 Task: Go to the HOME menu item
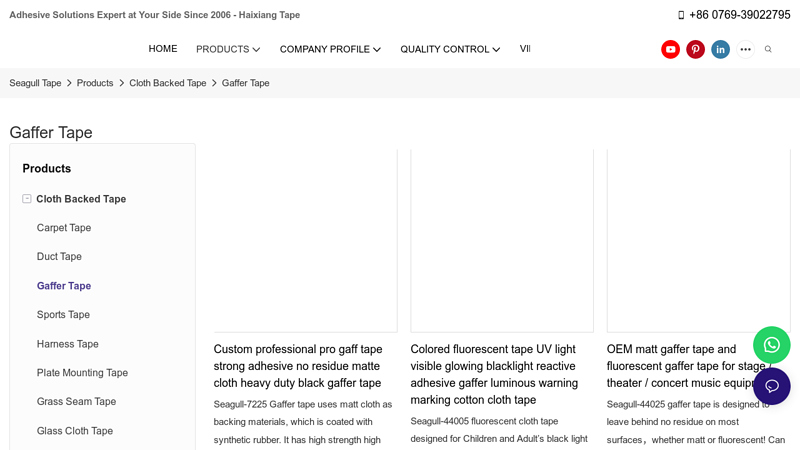pos(163,48)
